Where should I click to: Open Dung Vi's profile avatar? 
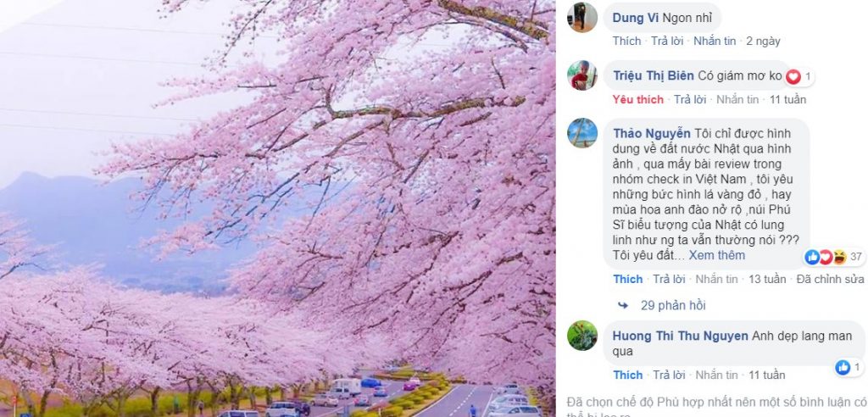point(581,17)
